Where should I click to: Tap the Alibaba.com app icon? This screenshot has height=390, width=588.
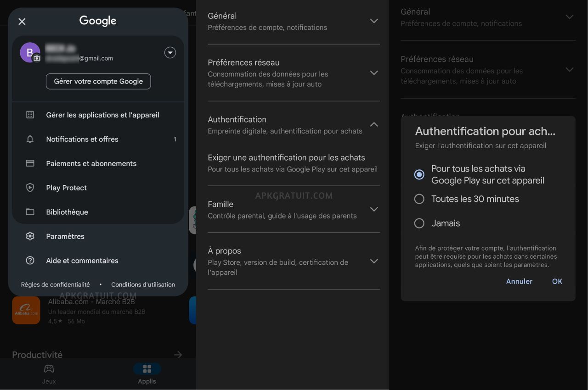[26, 310]
